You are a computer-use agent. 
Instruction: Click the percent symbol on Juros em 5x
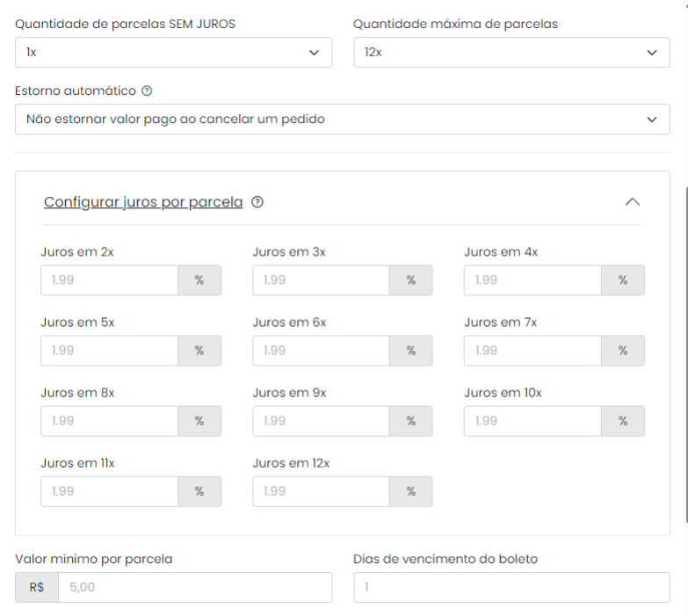[x=199, y=351]
